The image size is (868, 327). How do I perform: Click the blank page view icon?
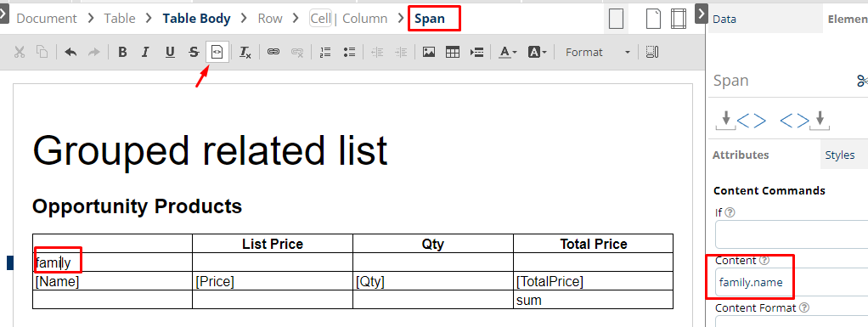616,18
